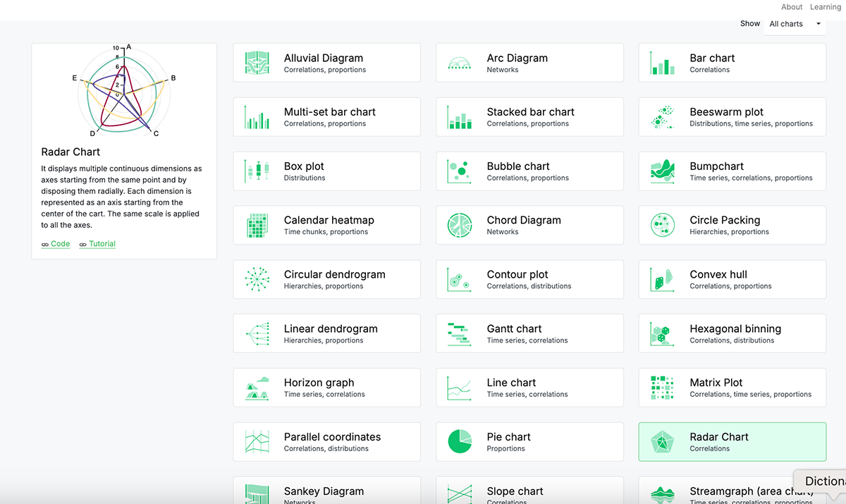Click the Calendar heatmap icon
Image resolution: width=846 pixels, height=504 pixels.
tap(257, 225)
